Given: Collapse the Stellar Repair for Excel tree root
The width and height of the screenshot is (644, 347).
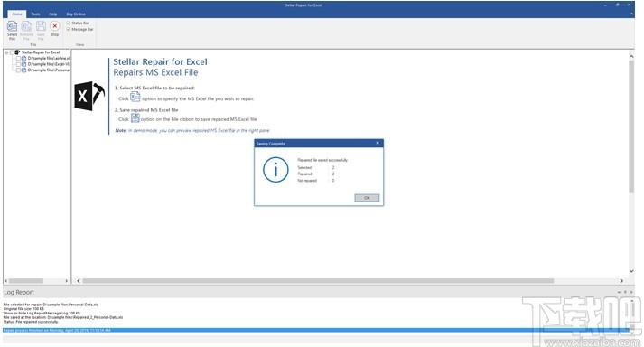Looking at the screenshot, I should [6, 52].
